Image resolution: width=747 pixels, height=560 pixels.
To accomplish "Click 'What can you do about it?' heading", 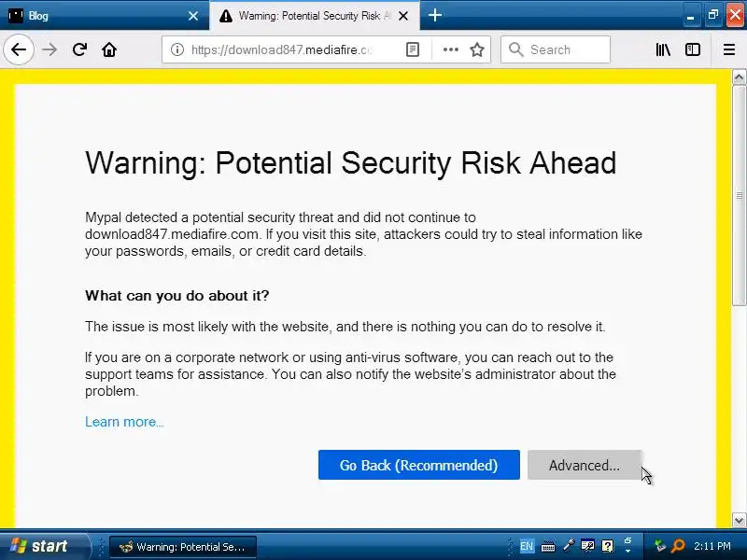I will [x=176, y=296].
